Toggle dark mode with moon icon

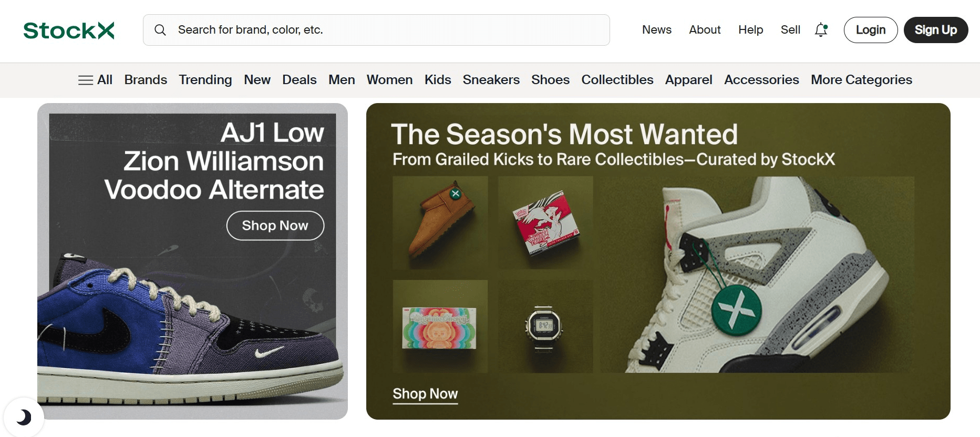(23, 418)
